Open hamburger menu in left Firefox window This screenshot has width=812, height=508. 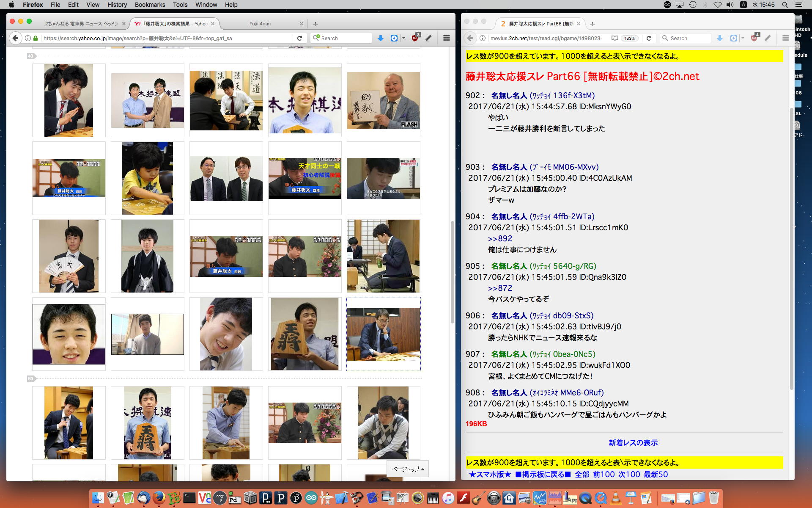coord(446,38)
